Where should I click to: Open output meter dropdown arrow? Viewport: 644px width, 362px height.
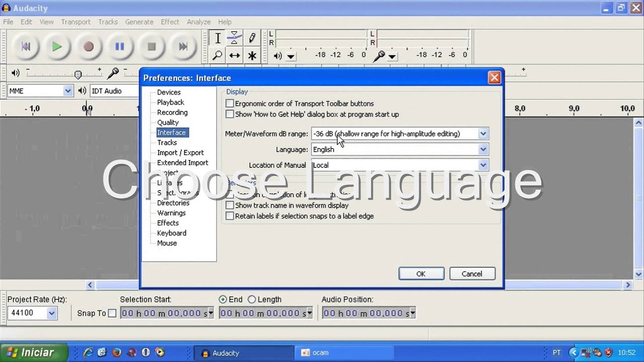290,56
